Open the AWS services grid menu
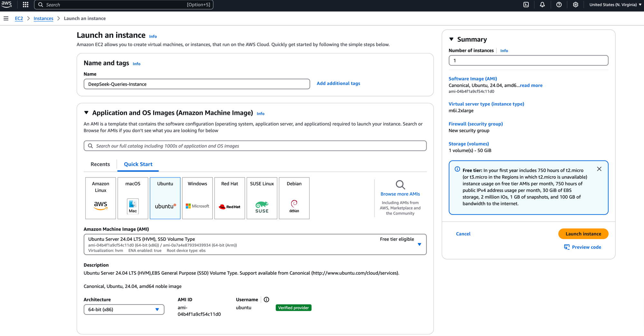Screen dimensions: 644x336 (x=26, y=5)
